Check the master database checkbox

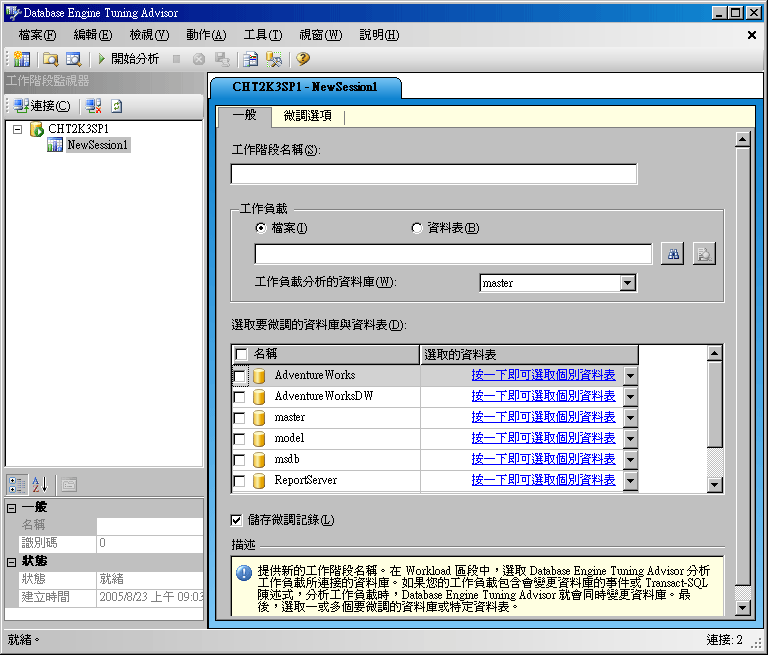coord(240,418)
